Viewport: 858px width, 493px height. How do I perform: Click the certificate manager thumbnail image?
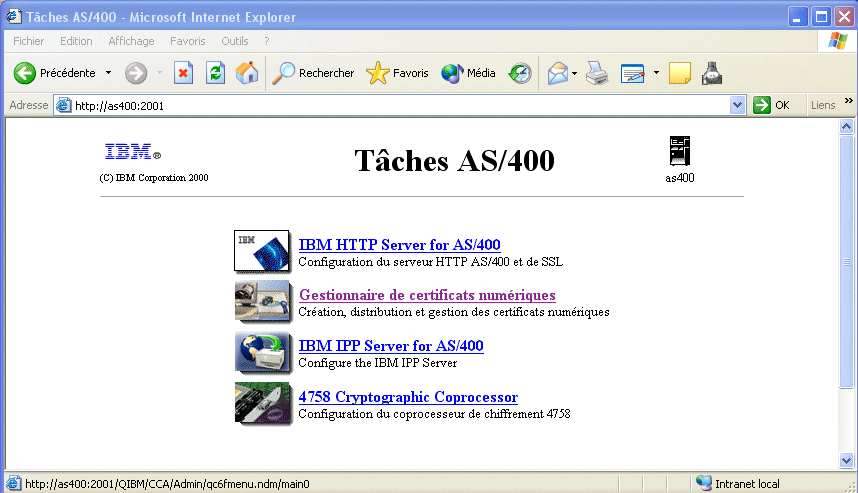pos(263,301)
